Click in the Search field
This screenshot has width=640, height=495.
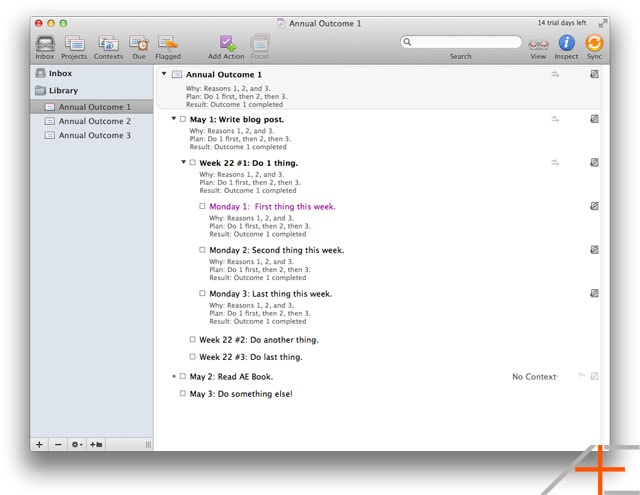[x=461, y=42]
